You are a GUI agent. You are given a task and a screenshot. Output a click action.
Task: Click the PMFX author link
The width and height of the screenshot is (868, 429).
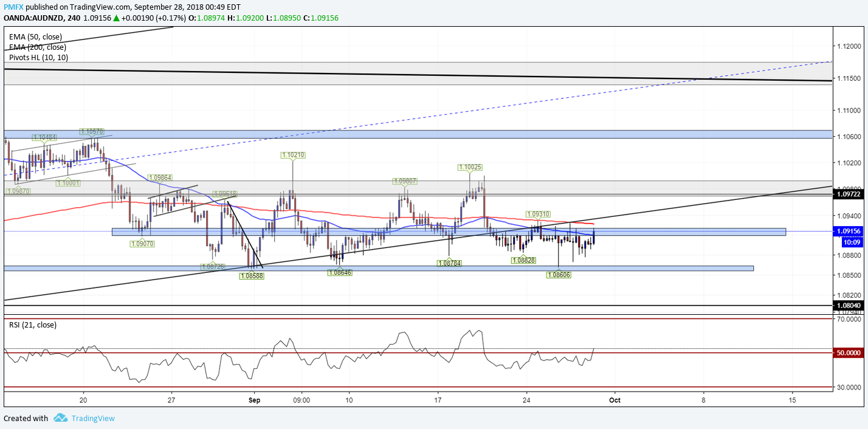coord(14,6)
